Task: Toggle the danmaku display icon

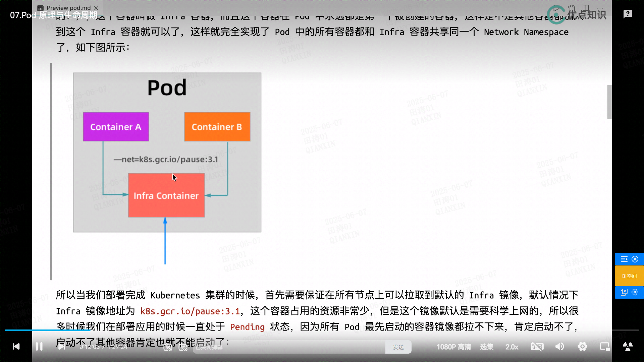Action: point(168,347)
